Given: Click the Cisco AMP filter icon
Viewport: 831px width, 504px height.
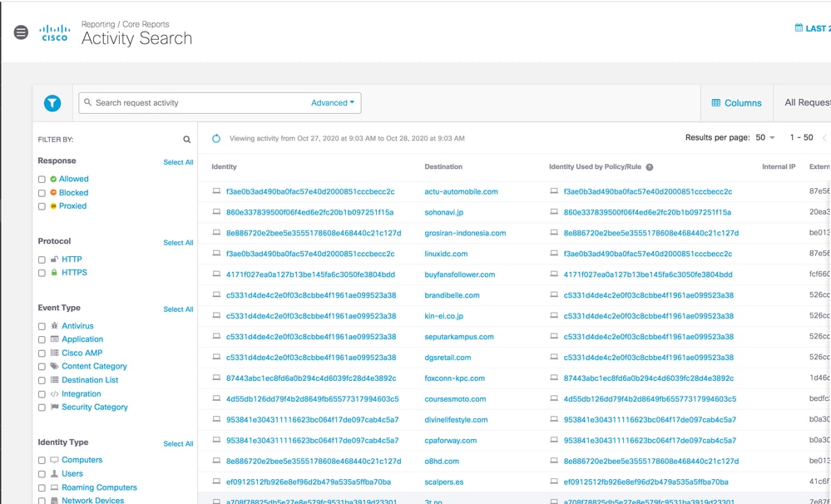Looking at the screenshot, I should [54, 353].
